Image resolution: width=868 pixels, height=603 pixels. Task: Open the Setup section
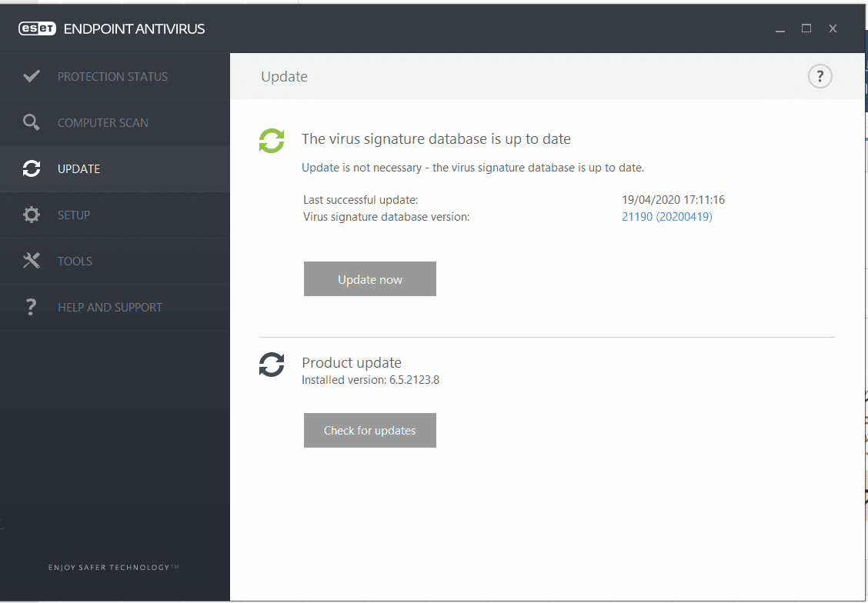point(74,215)
